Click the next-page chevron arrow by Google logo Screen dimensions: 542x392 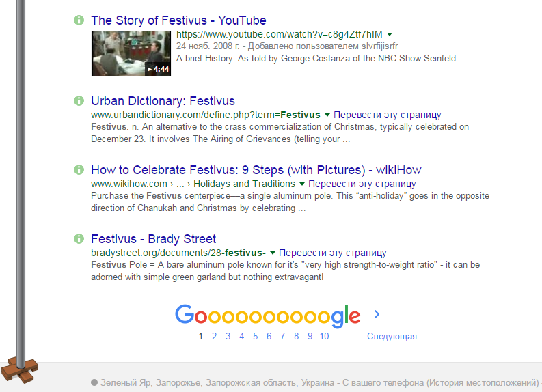(377, 314)
